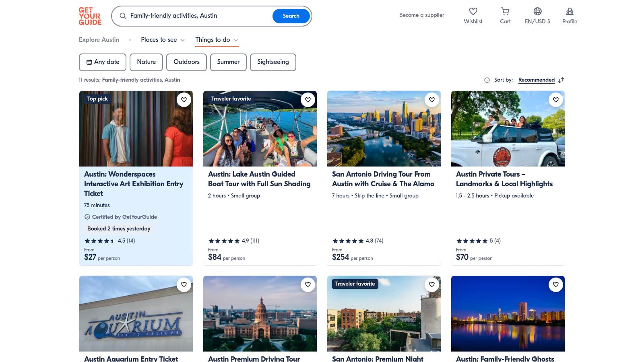Click the Austin skyline aerial photo
This screenshot has height=362, width=644.
tap(384, 129)
